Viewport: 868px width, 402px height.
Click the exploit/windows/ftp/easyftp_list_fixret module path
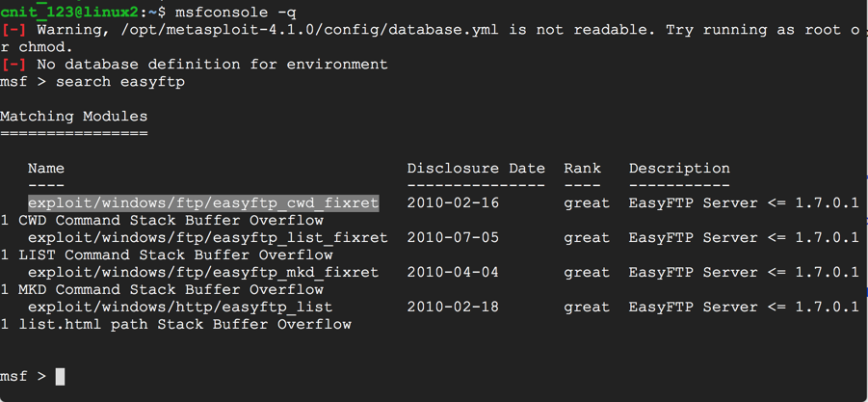pos(207,238)
